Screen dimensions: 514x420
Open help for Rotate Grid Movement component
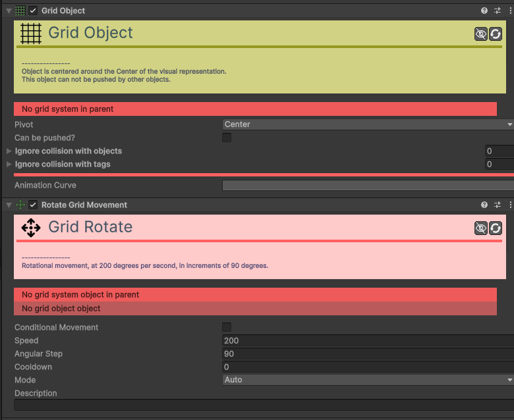[x=484, y=205]
